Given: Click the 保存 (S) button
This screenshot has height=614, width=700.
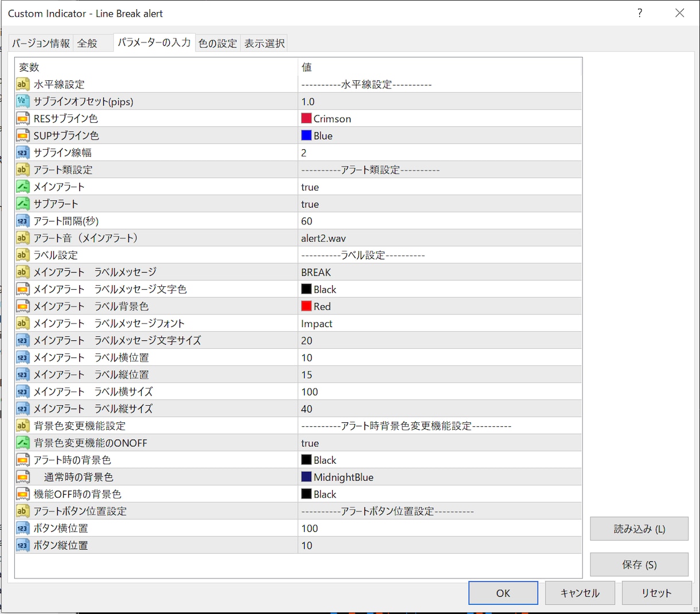Looking at the screenshot, I should [x=639, y=565].
